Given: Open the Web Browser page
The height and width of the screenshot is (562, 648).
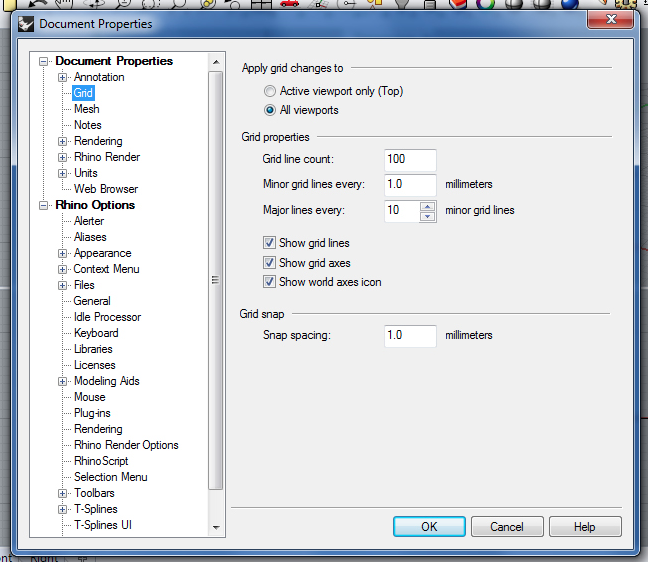Looking at the screenshot, I should [x=106, y=189].
